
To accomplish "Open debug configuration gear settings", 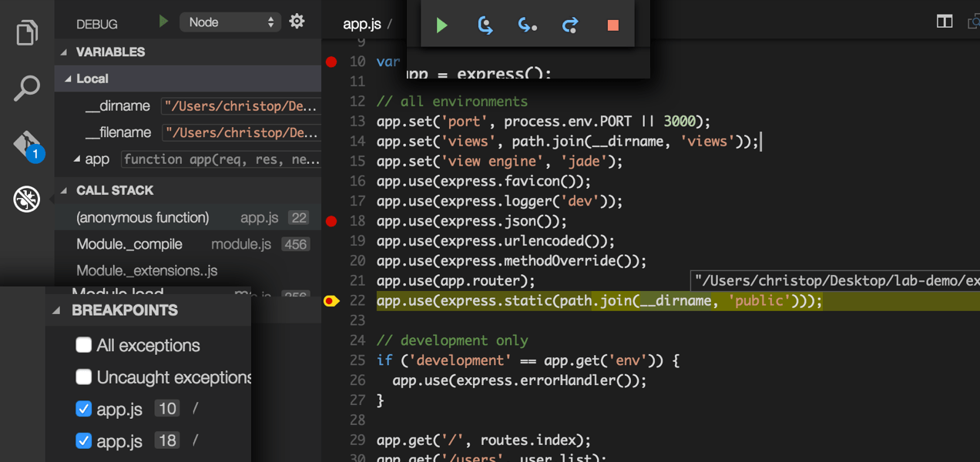I will [297, 22].
